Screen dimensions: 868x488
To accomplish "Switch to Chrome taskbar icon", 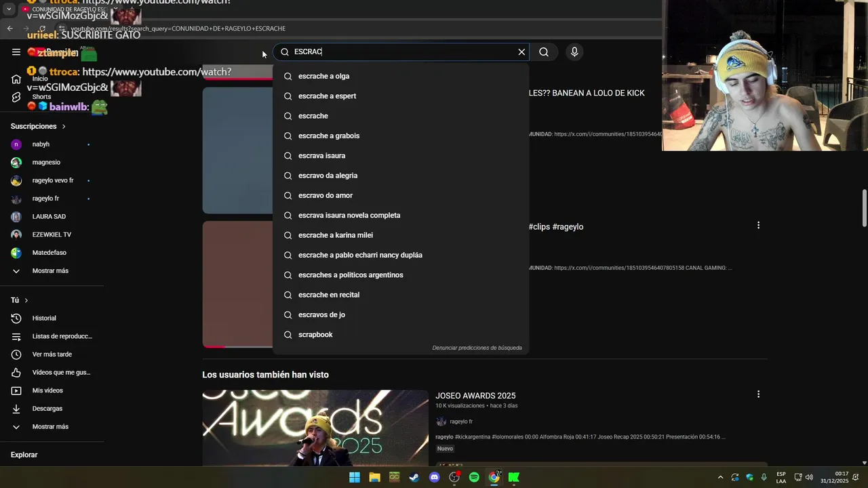I will 494,477.
